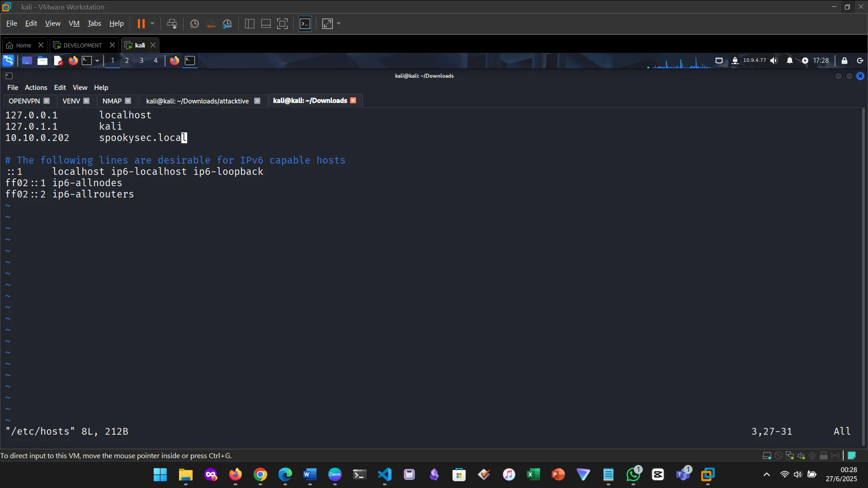The width and height of the screenshot is (868, 488).
Task: Enter full screen mode in VMware
Action: pos(282,23)
